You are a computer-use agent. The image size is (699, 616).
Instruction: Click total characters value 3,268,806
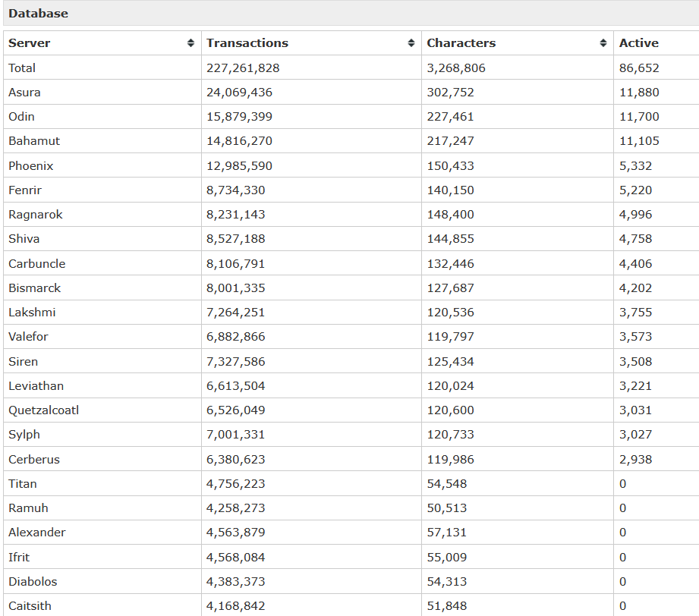pyautogui.click(x=456, y=68)
